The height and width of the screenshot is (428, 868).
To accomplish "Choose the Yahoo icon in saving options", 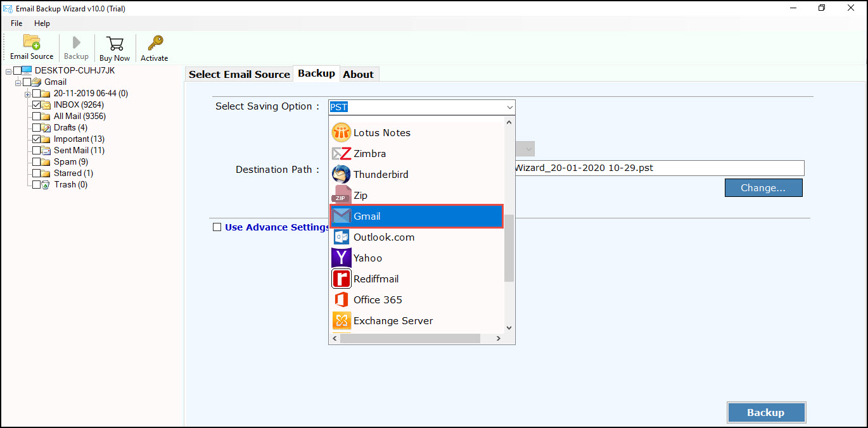I will point(341,258).
